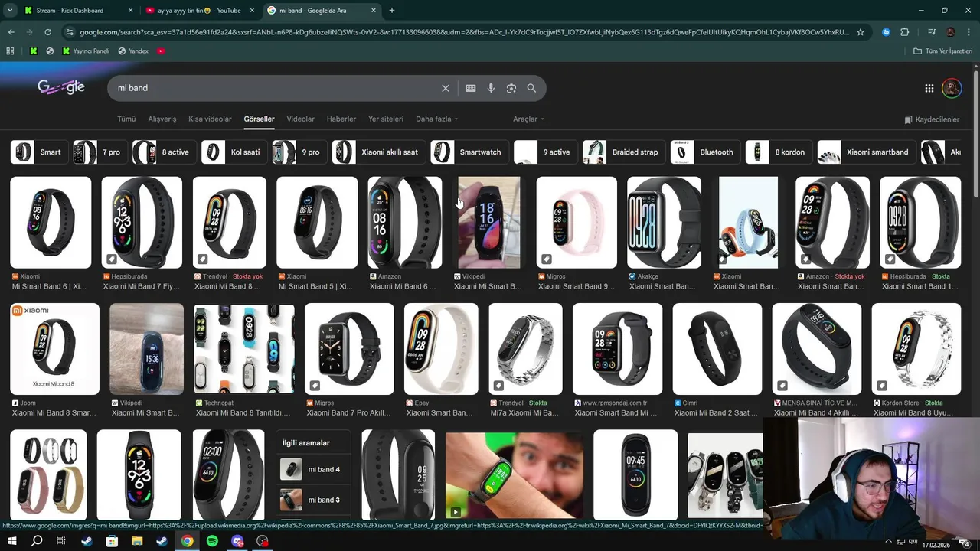This screenshot has height=551, width=980.
Task: Open Microsoft Store from the taskbar
Action: click(x=112, y=541)
